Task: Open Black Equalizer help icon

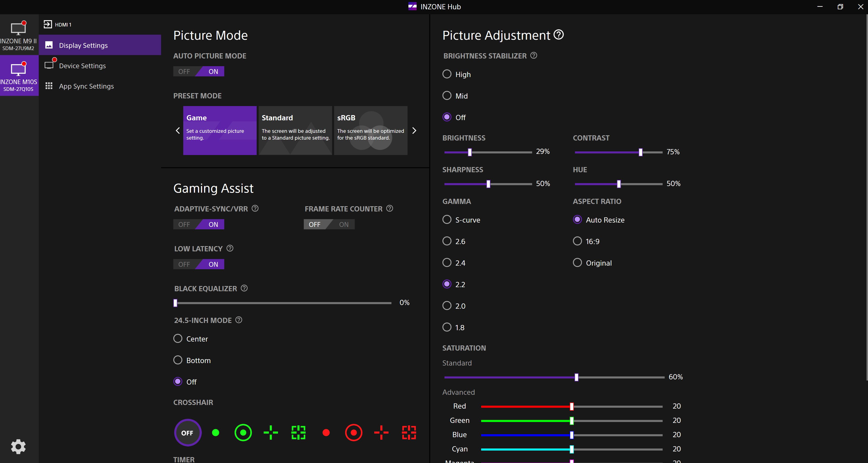Action: [244, 288]
